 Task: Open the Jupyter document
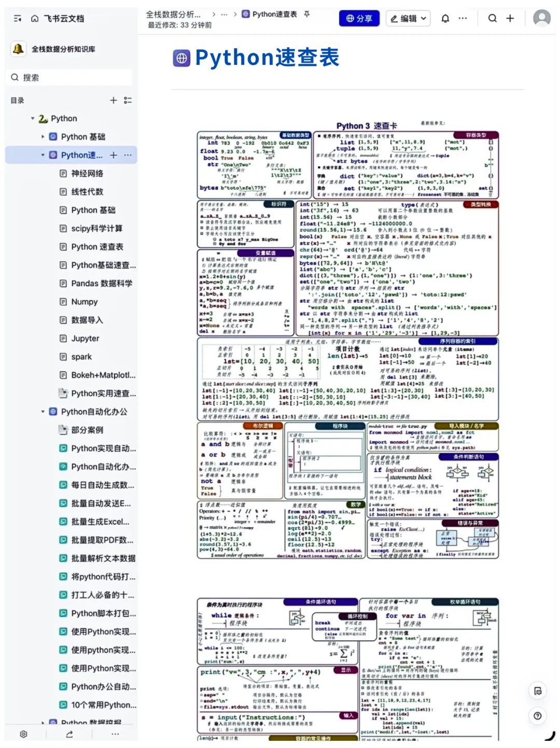click(85, 338)
